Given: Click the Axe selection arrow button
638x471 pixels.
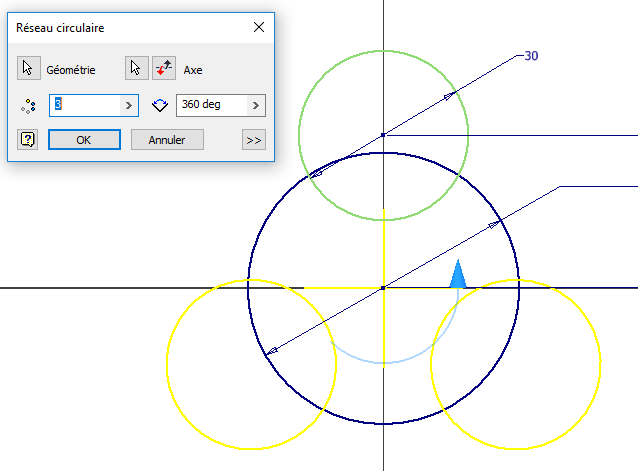Looking at the screenshot, I should (136, 68).
